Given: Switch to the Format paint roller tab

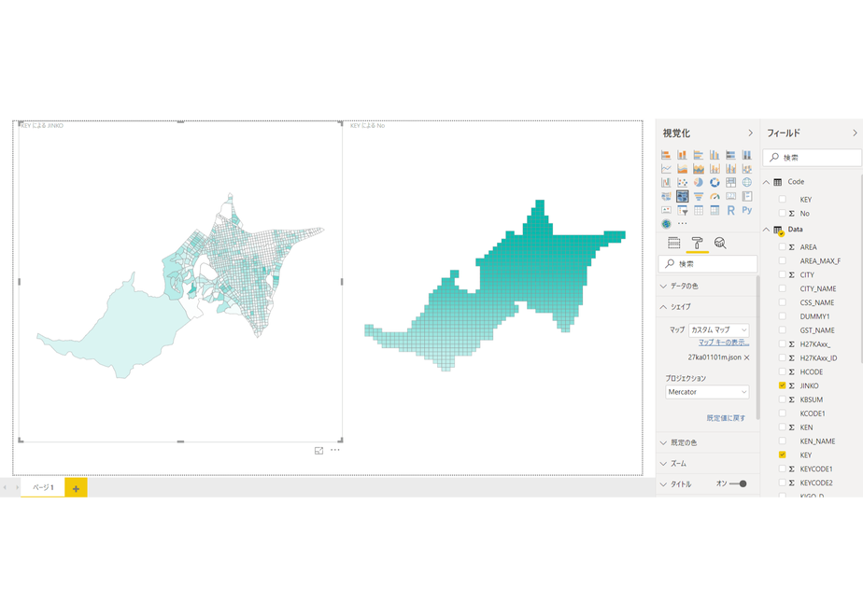Looking at the screenshot, I should (698, 243).
